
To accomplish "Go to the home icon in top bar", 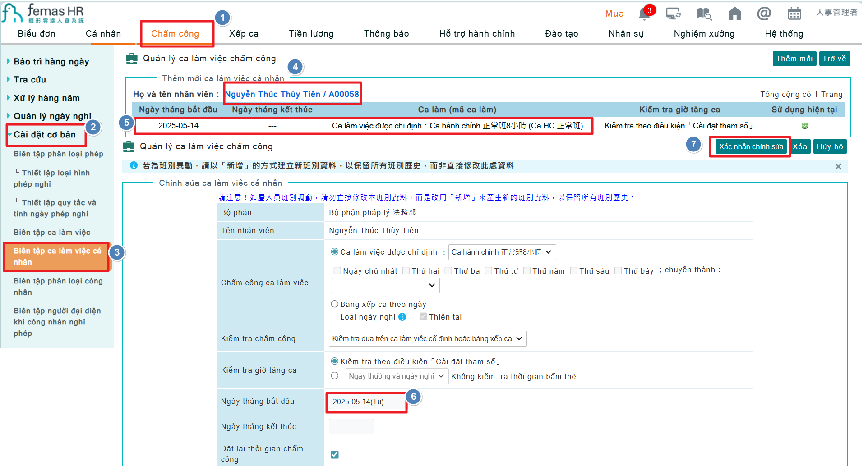I will [734, 14].
